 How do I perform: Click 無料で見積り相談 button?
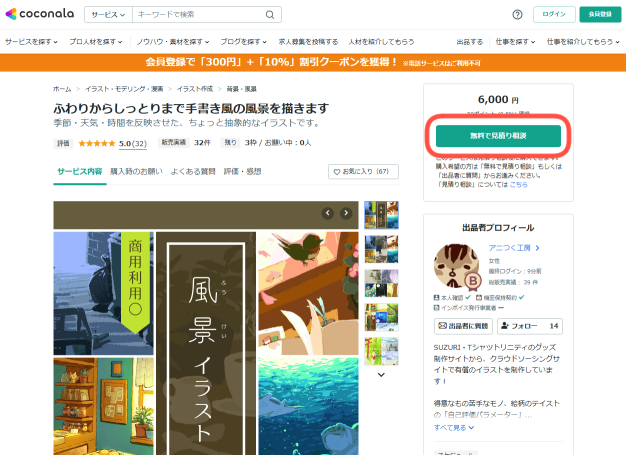pos(498,136)
